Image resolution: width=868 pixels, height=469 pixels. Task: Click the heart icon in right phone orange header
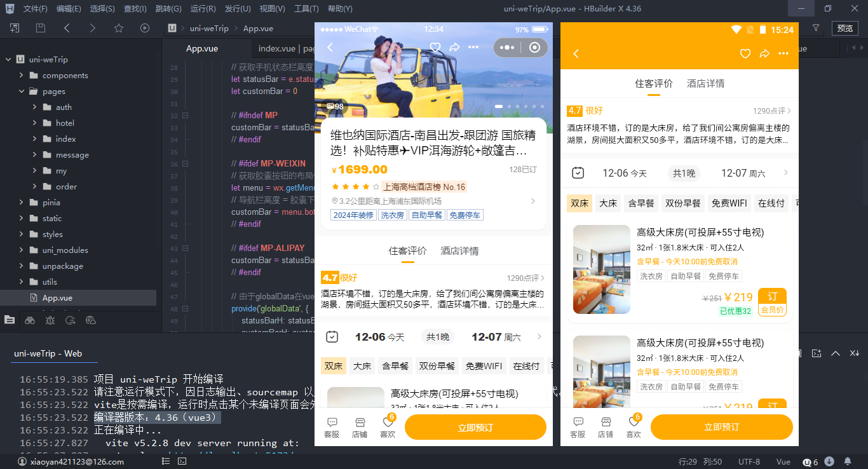pos(745,54)
